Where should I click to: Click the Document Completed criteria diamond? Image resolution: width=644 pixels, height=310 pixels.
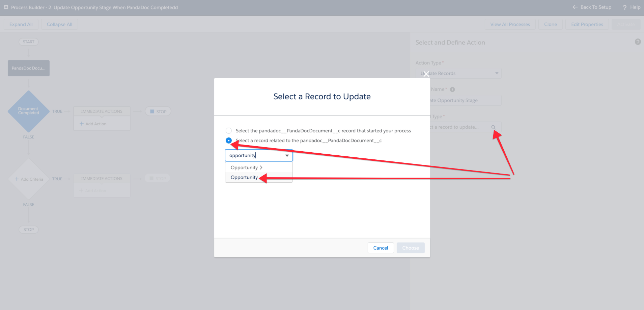[x=29, y=111]
